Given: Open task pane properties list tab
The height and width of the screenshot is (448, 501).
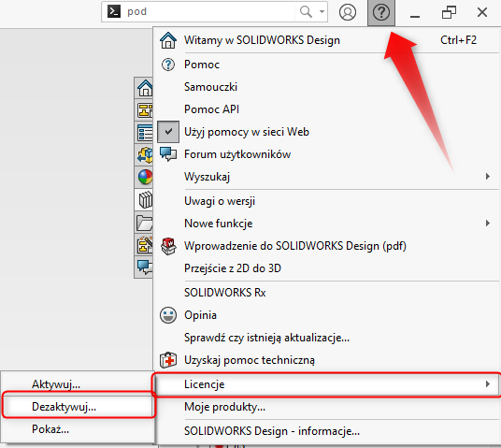Looking at the screenshot, I should pos(144,133).
